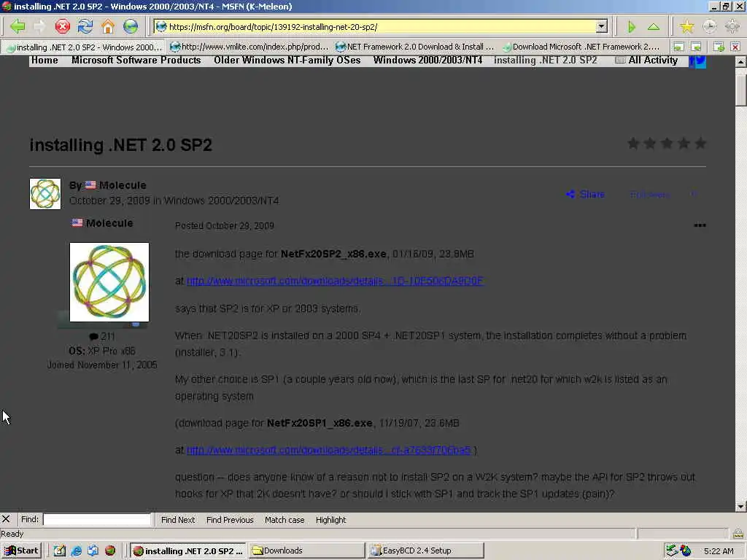
Task: Rate topic with the fifth star
Action: point(700,144)
